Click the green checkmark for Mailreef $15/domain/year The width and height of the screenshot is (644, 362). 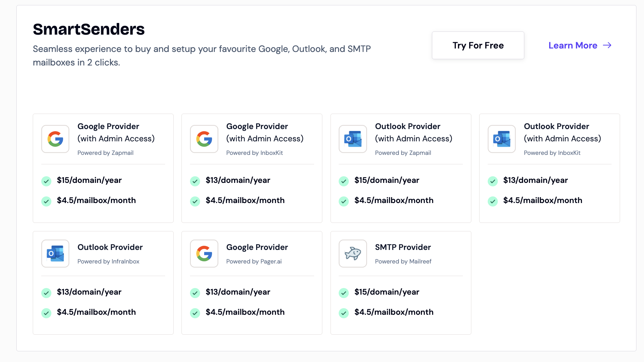(344, 293)
